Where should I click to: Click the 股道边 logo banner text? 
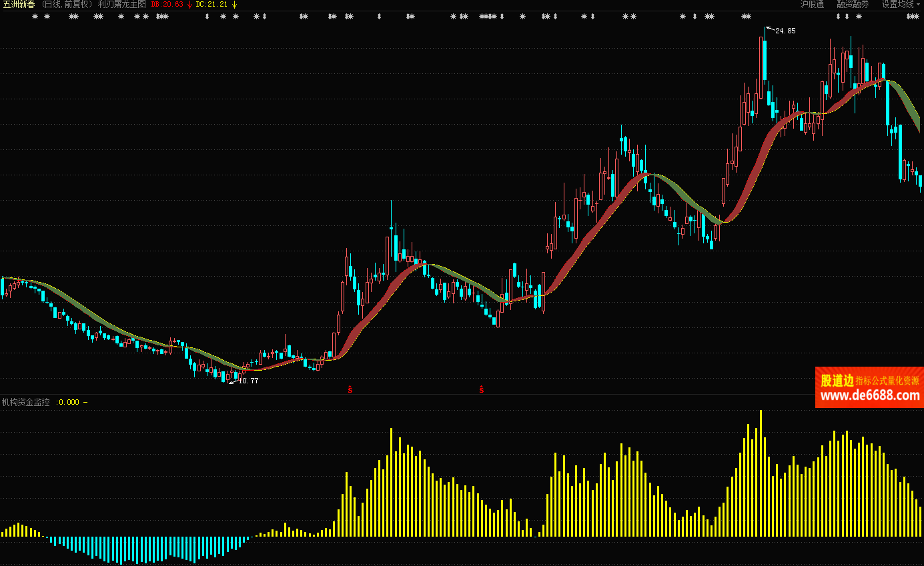click(837, 380)
